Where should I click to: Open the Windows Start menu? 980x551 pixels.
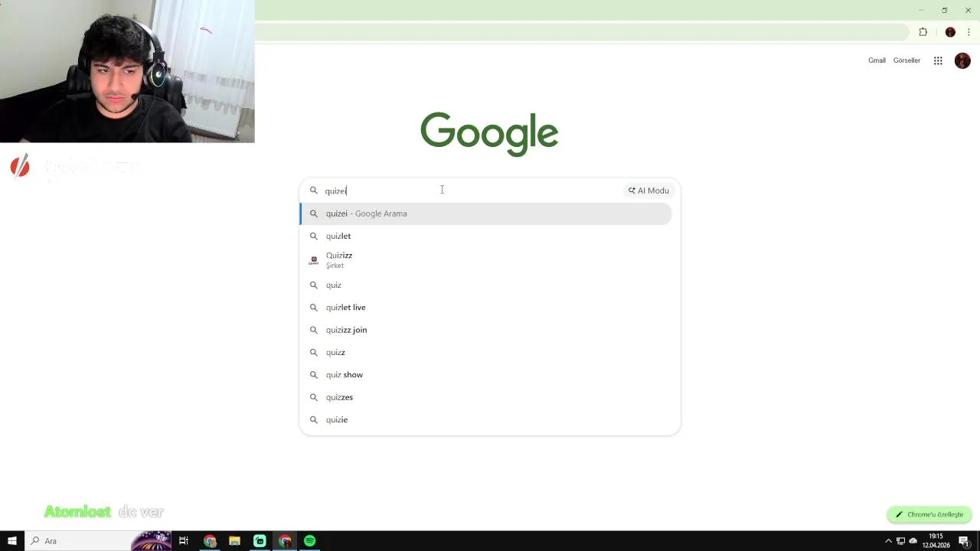[11, 541]
